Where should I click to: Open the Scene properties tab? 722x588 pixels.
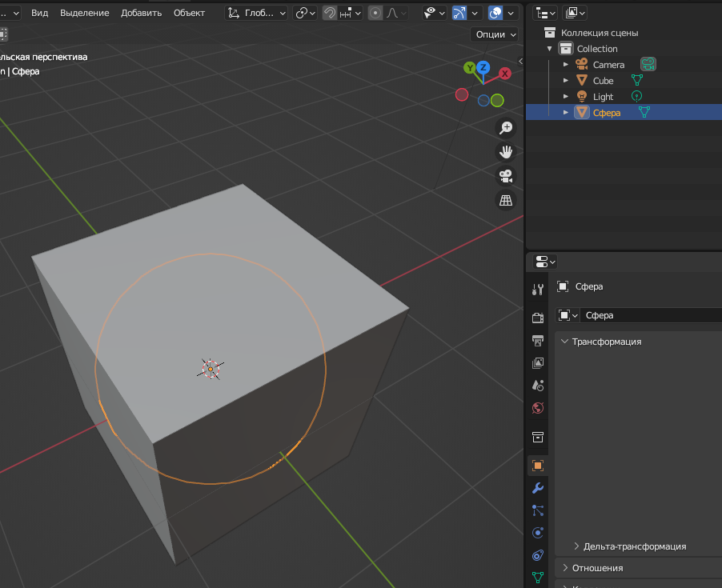537,385
